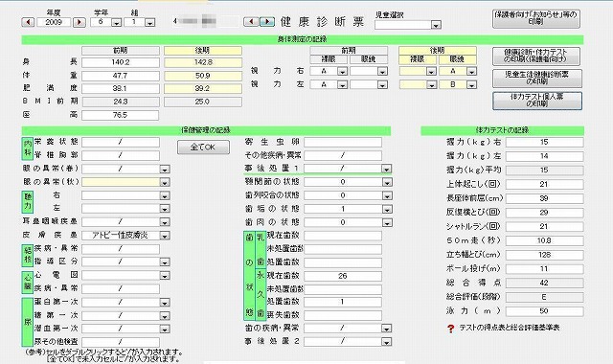Click 泳力(m) field showing 50
Image resolution: width=613 pixels, height=364 pixels.
pyautogui.click(x=545, y=311)
